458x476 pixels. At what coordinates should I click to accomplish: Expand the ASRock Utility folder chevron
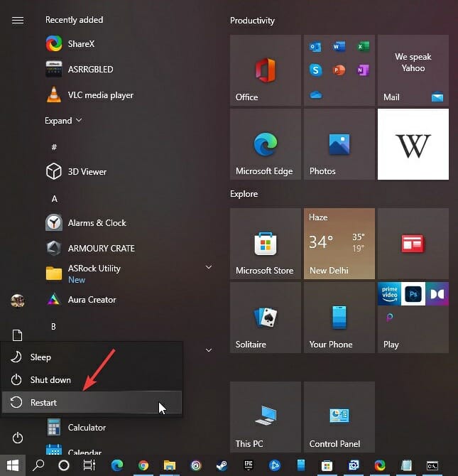click(209, 267)
